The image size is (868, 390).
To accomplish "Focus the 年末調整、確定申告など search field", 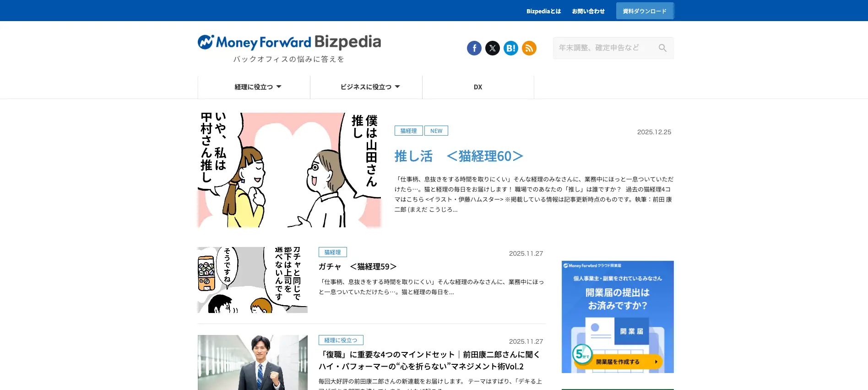I will [x=604, y=48].
